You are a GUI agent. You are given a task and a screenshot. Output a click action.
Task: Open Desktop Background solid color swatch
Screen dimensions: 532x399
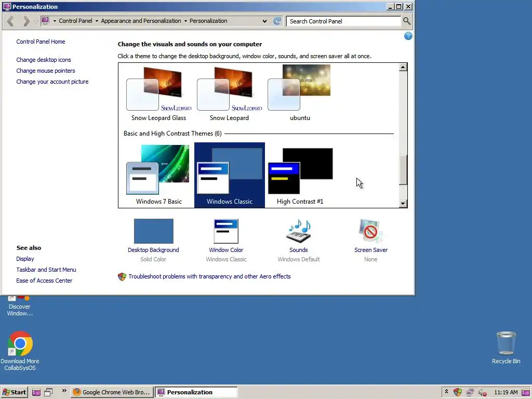[x=153, y=231]
